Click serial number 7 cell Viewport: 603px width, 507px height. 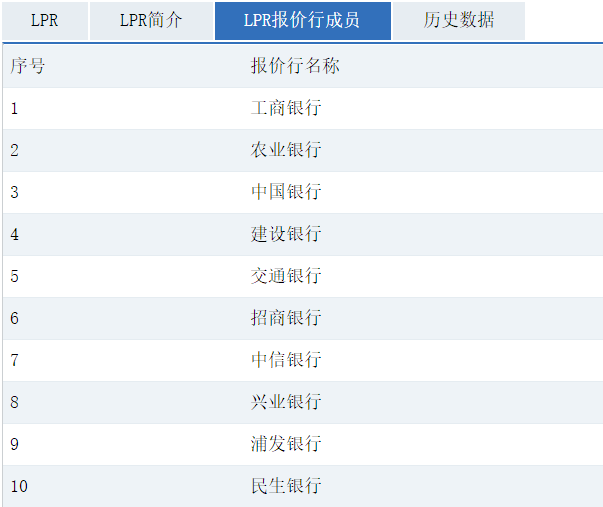tap(14, 360)
